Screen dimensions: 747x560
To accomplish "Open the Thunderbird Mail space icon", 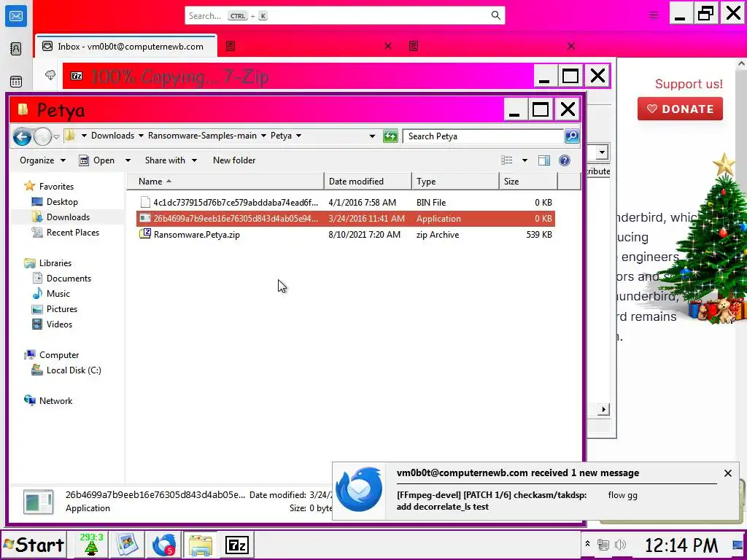I will click(16, 16).
